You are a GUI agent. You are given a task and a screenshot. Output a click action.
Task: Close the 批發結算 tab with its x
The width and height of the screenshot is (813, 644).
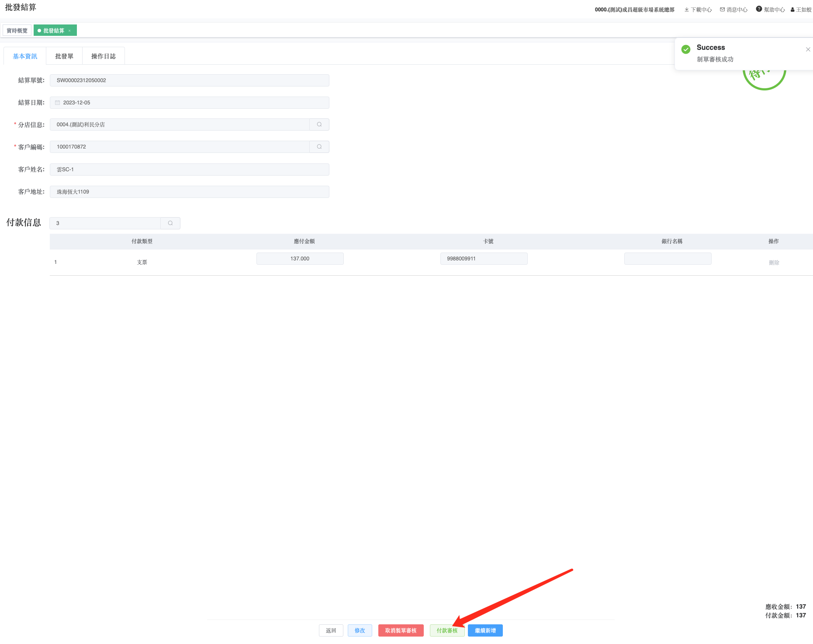tap(69, 31)
